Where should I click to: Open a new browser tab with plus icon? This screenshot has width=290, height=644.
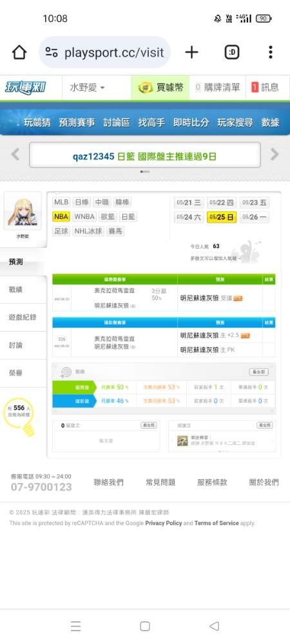191,52
